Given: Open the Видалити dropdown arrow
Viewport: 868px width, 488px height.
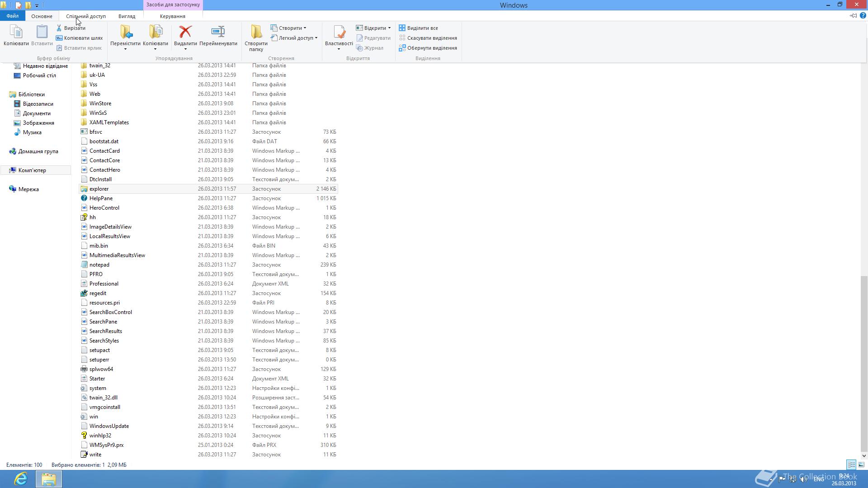Looking at the screenshot, I should point(185,49).
